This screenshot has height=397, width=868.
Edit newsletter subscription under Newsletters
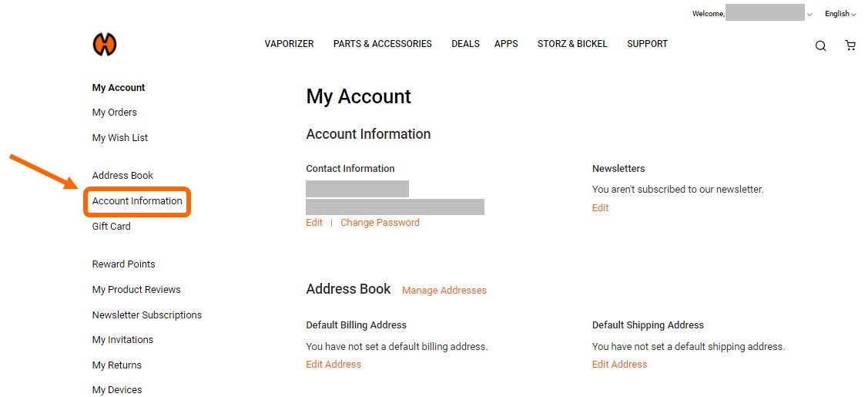click(x=600, y=208)
